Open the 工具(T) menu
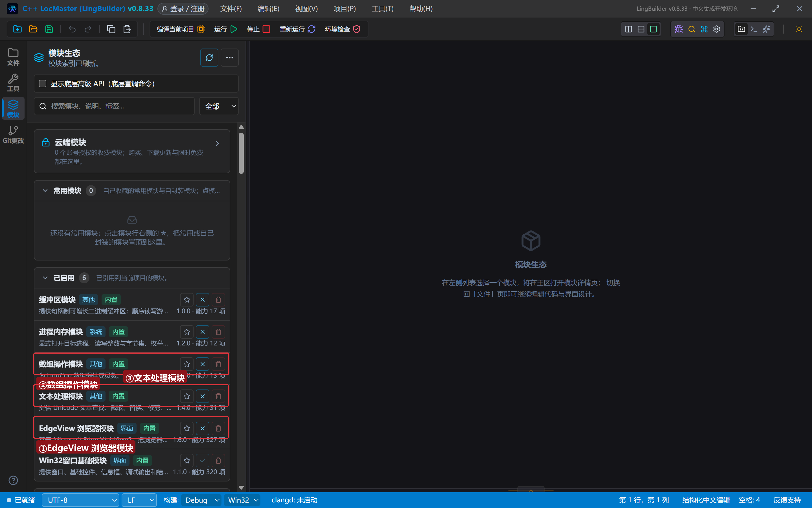This screenshot has width=812, height=508. [383, 9]
